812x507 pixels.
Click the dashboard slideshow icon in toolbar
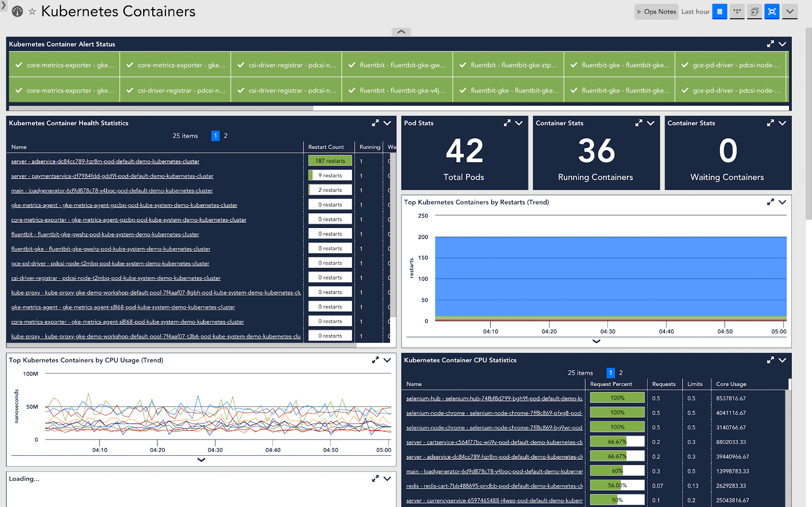754,11
